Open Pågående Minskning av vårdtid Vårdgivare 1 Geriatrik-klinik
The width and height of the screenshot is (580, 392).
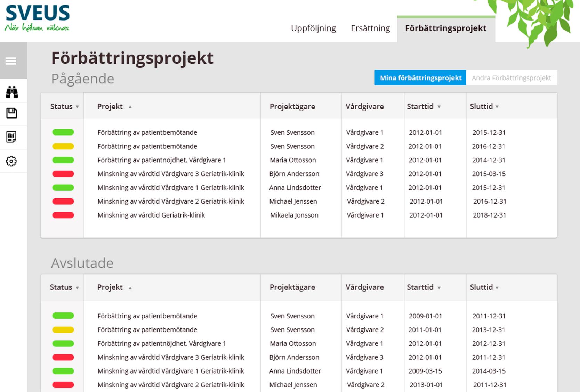171,188
